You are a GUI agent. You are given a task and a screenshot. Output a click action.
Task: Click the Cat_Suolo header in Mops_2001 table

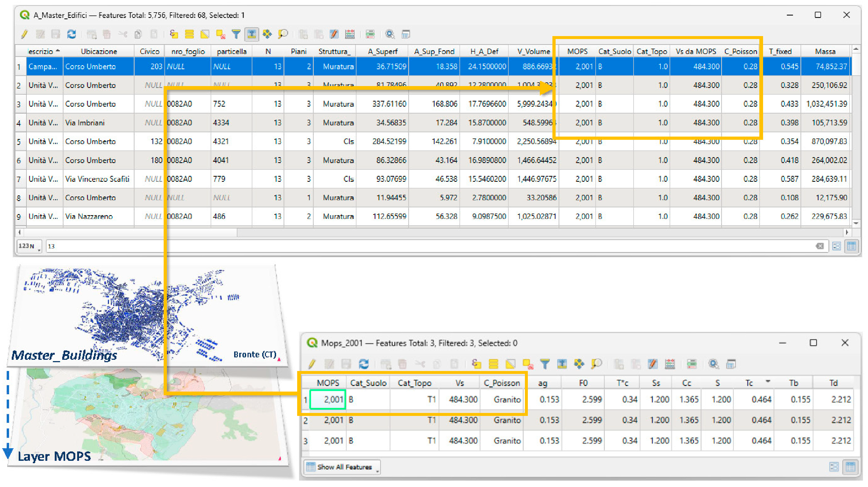[368, 383]
